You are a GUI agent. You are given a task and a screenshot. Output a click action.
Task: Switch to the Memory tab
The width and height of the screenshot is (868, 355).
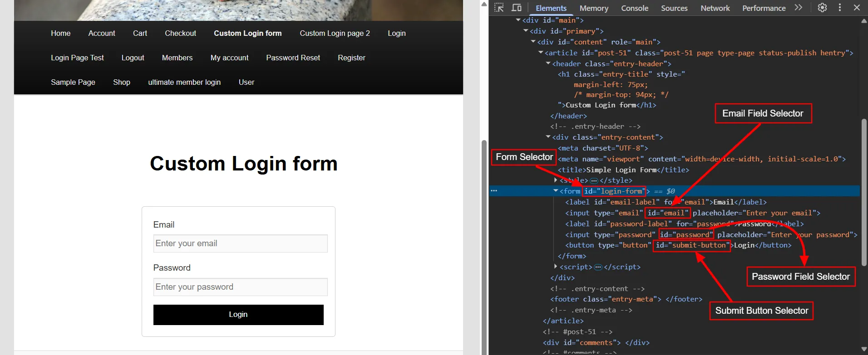[594, 8]
